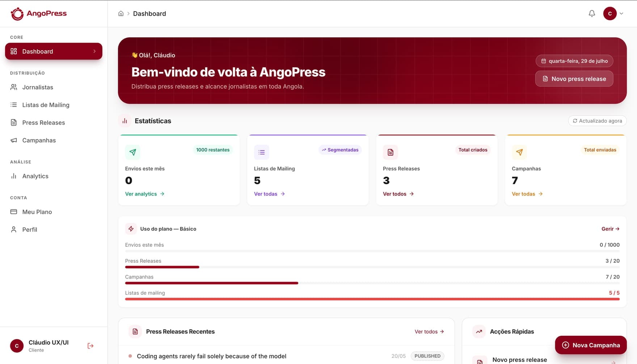
Task: Click the AngoPress logo
Action: [x=38, y=13]
